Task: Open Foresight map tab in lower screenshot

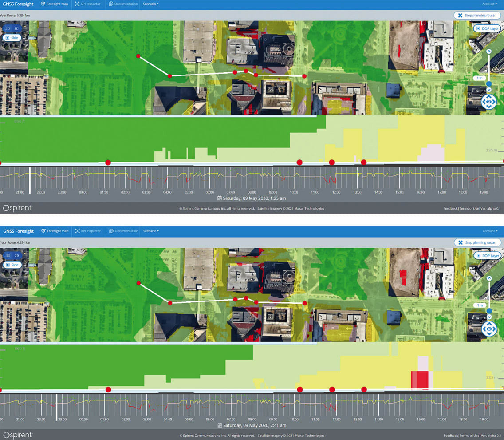Action: [55, 231]
